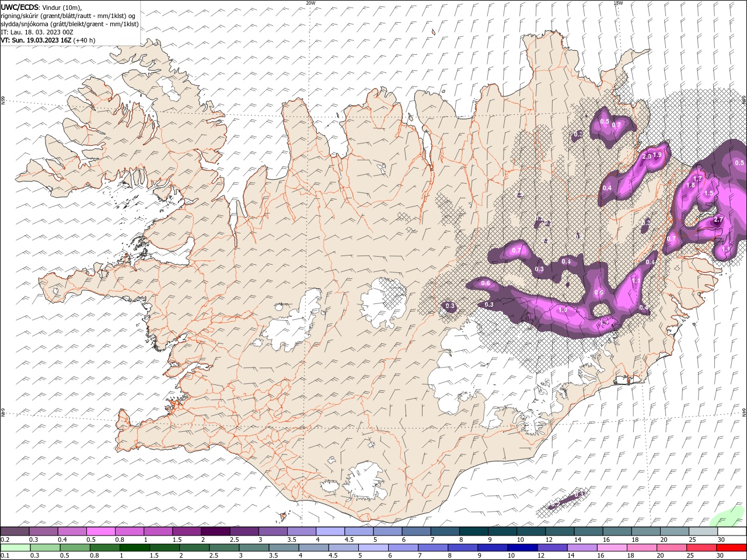Screen dimensions: 747x560
Task: Pick the dark purple 0.2 swatch in upper legend
Action: tap(15, 531)
